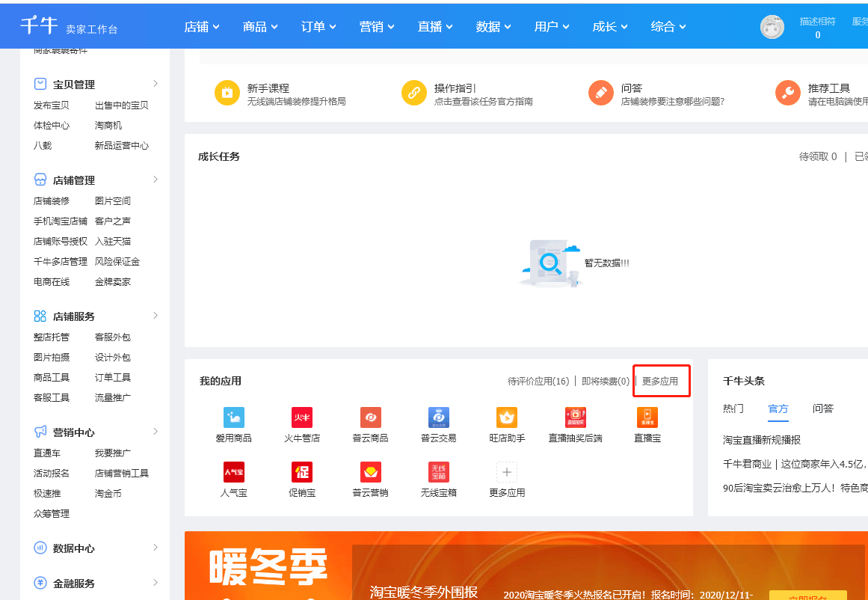Expand 店铺管理 section chevron
Viewport: 868px width, 600px height.
[156, 180]
